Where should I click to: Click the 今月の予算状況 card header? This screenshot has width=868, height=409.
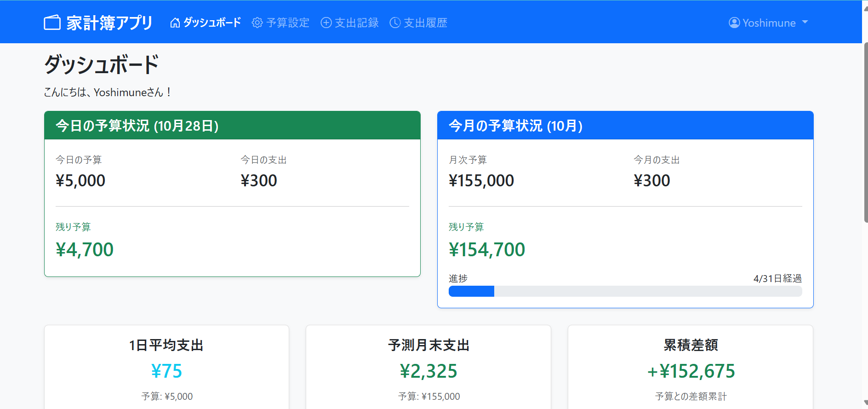(625, 125)
